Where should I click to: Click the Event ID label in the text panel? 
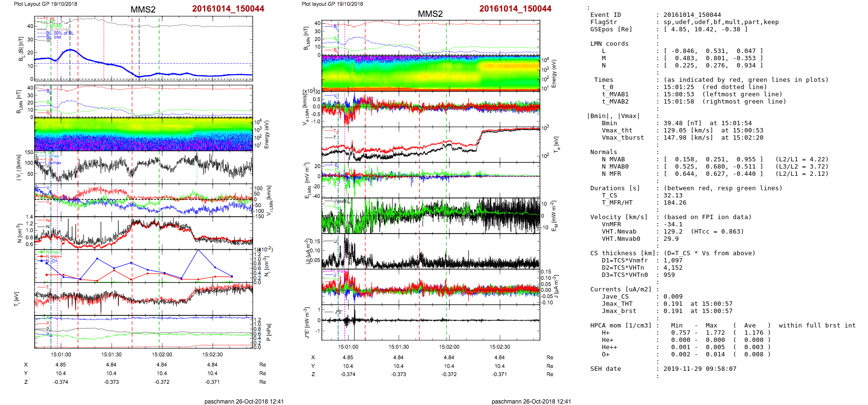click(605, 15)
